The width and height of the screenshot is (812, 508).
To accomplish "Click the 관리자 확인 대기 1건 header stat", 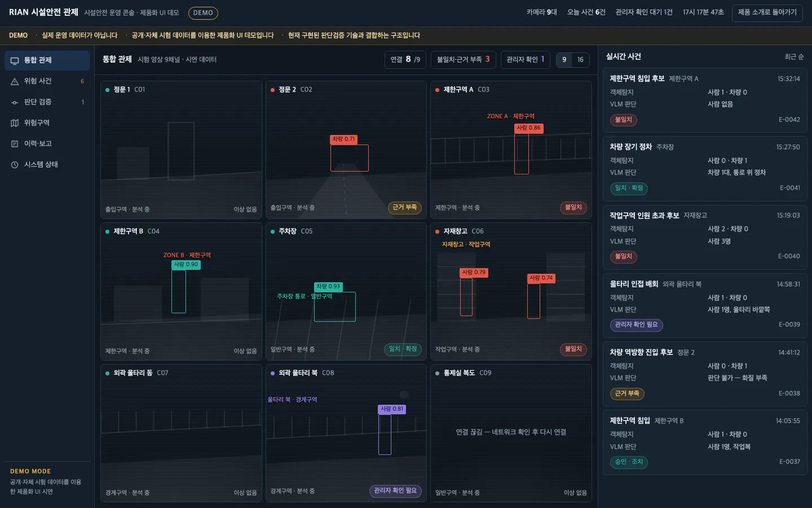I will pos(644,12).
